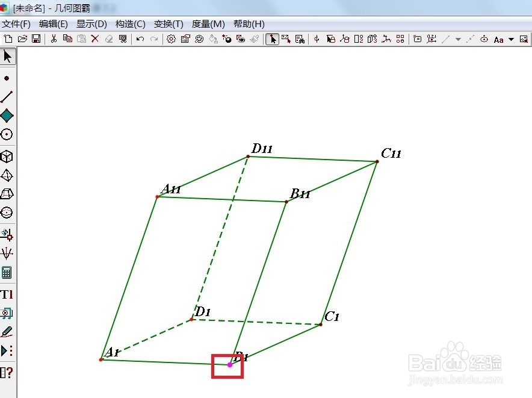Click vertex point D11 on the prism
532x398 pixels.
[248, 156]
